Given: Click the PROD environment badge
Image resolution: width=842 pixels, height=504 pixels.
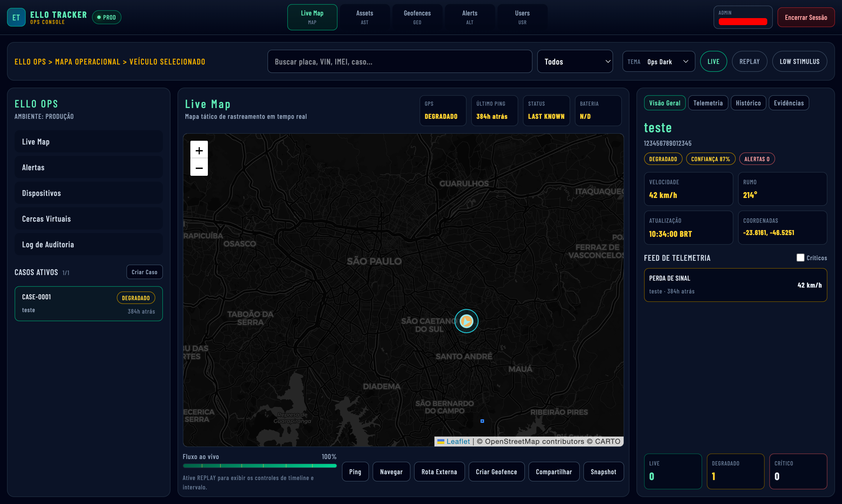Looking at the screenshot, I should (x=107, y=17).
